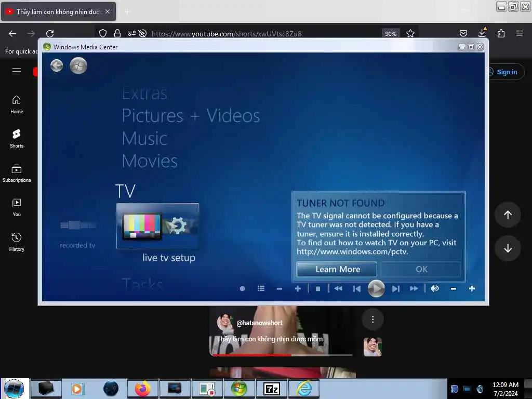Open Firefox extensions puzzle icon
The width and height of the screenshot is (532, 399).
pos(501,33)
